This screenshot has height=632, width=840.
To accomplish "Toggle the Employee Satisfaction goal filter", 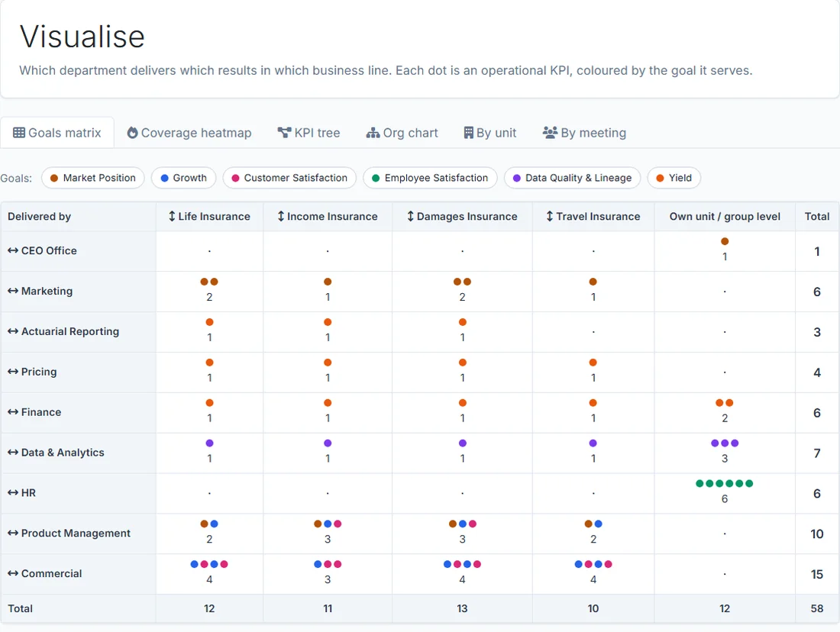I will (430, 178).
